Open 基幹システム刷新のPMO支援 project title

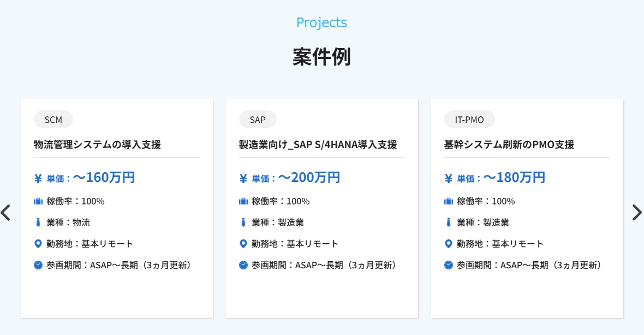(509, 145)
